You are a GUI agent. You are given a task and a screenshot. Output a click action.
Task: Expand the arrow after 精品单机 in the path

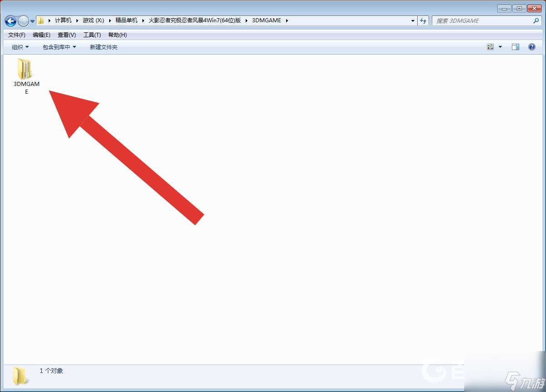tap(143, 20)
